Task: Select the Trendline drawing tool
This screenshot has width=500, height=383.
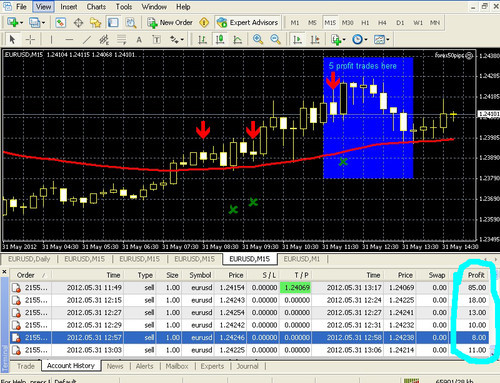Action: click(87, 40)
